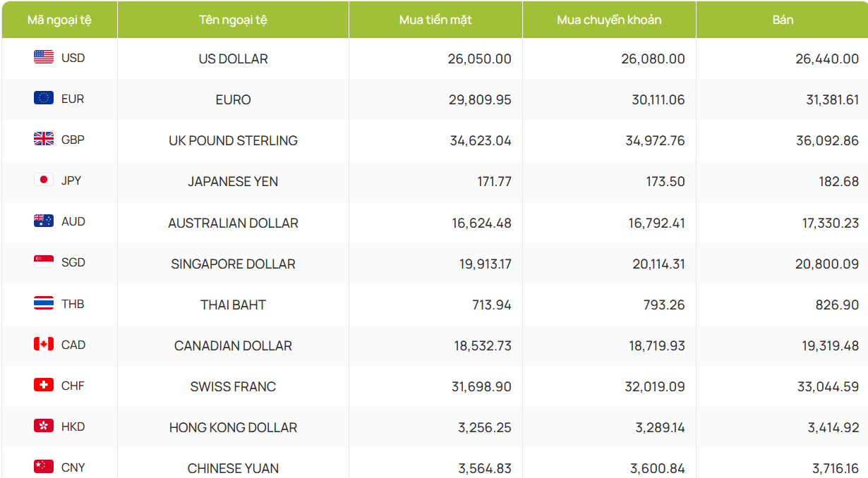Screen dimensions: 868x478
Task: Select the SWISS FRANC row name
Action: point(233,386)
